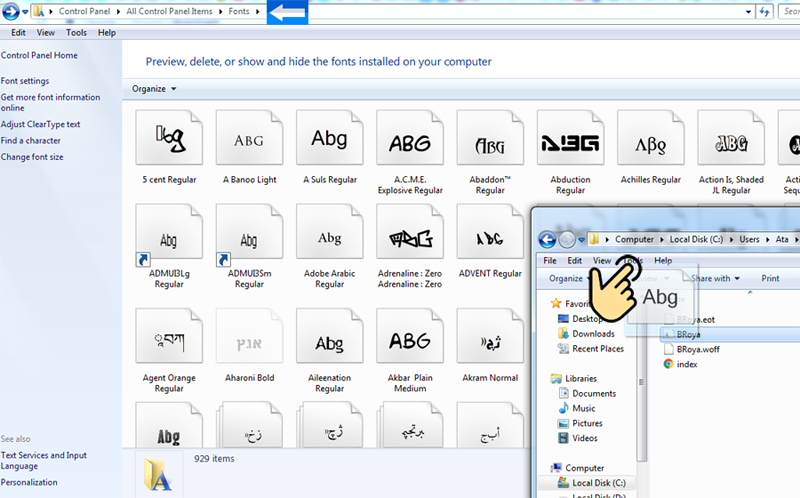The height and width of the screenshot is (498, 800).
Task: Click All Control Panel Items breadcrumb
Action: pyautogui.click(x=169, y=11)
